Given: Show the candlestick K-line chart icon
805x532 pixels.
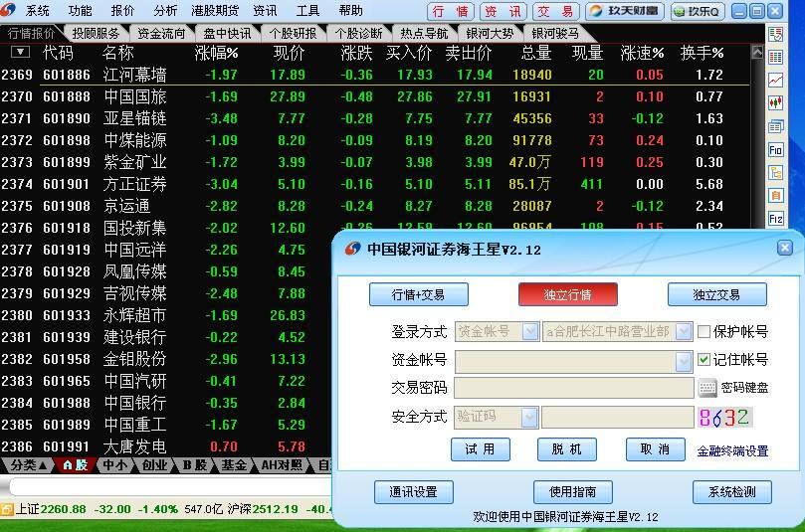Looking at the screenshot, I should click(775, 103).
